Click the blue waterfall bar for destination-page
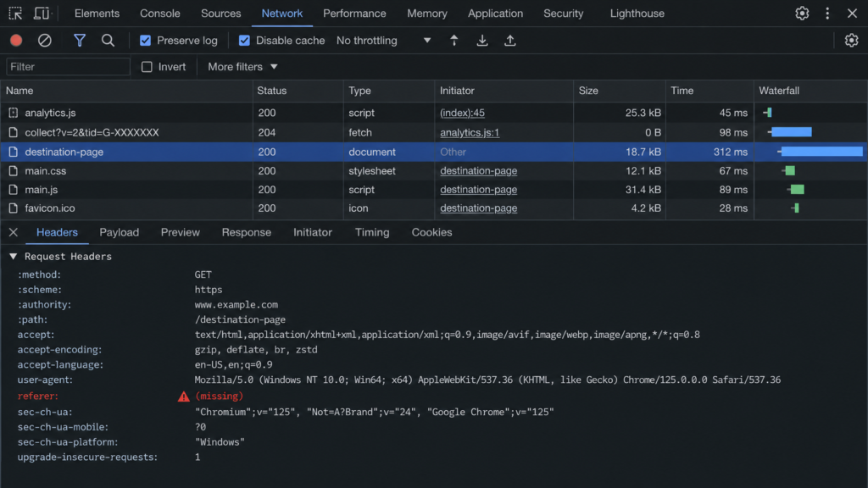Screen dimensions: 868x488 pos(821,152)
